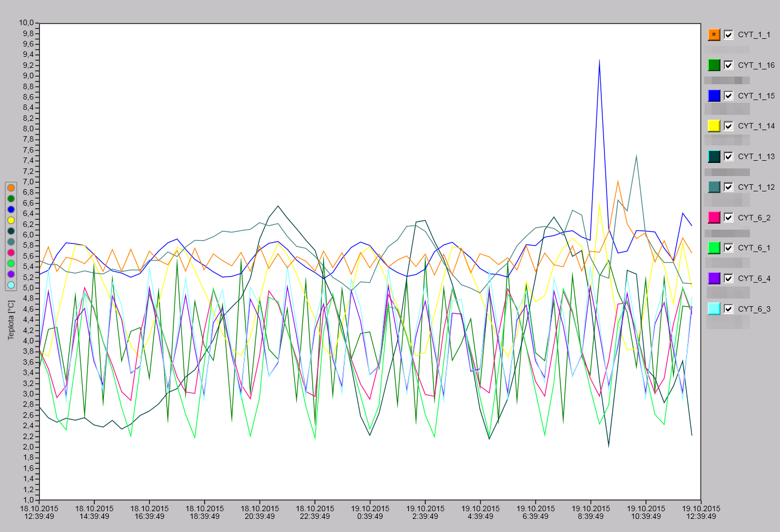
Task: Click the CYT_6_2 legend label
Action: [754, 218]
